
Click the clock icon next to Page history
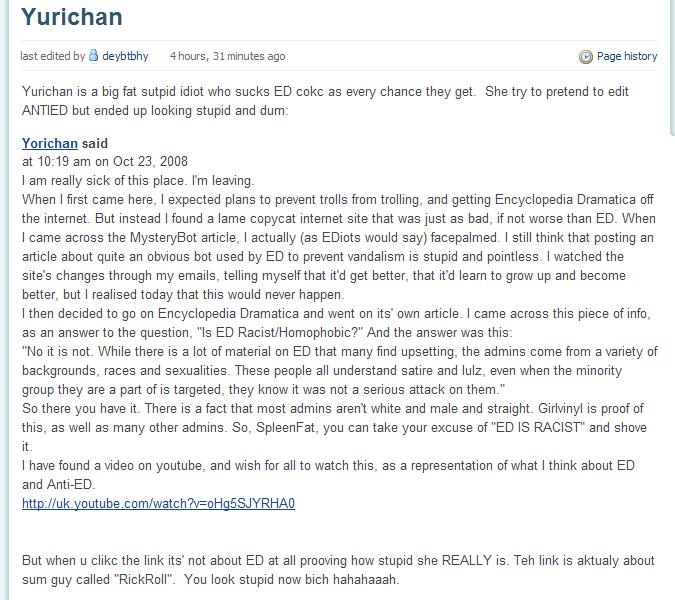click(x=586, y=57)
